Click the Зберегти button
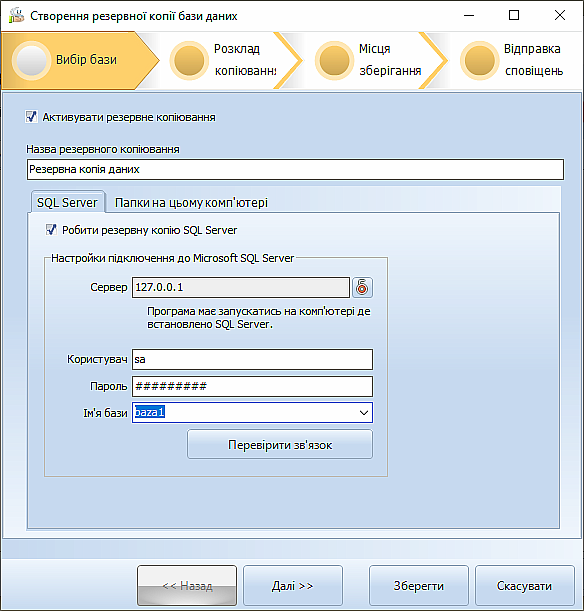 (418, 586)
